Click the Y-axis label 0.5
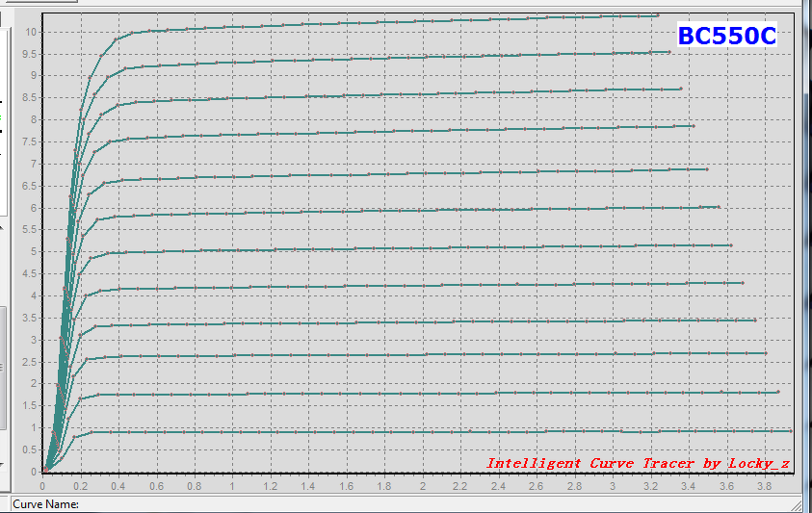 pos(29,449)
